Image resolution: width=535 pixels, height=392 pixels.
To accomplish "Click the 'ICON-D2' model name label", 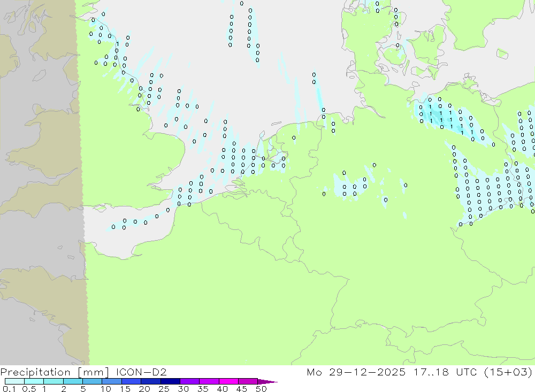I will click(x=141, y=372).
